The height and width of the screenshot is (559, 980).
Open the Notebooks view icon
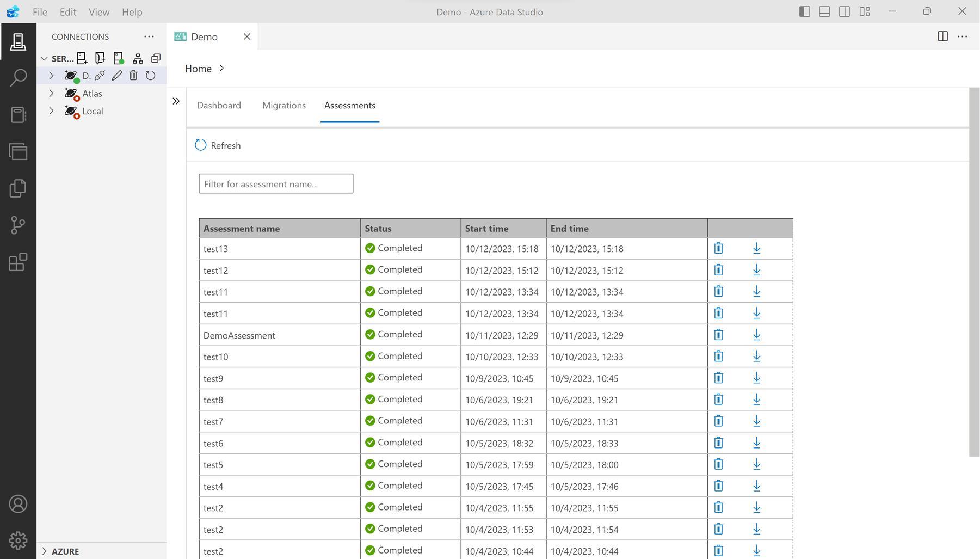tap(18, 115)
